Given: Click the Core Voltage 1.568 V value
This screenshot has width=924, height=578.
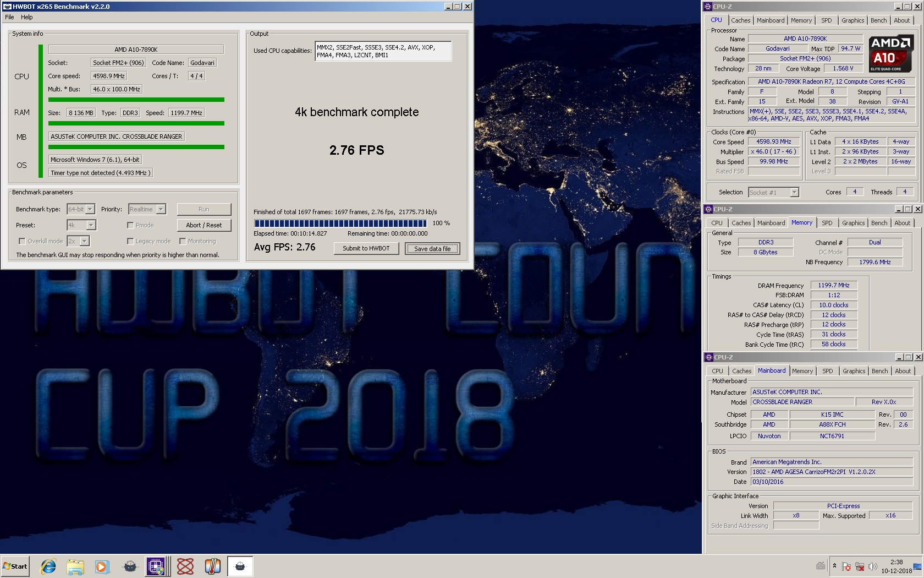Looking at the screenshot, I should pos(843,68).
